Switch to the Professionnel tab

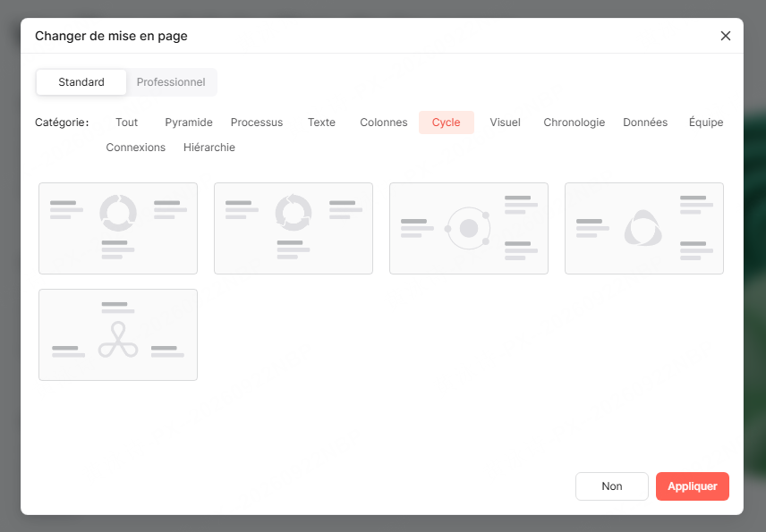click(x=171, y=82)
